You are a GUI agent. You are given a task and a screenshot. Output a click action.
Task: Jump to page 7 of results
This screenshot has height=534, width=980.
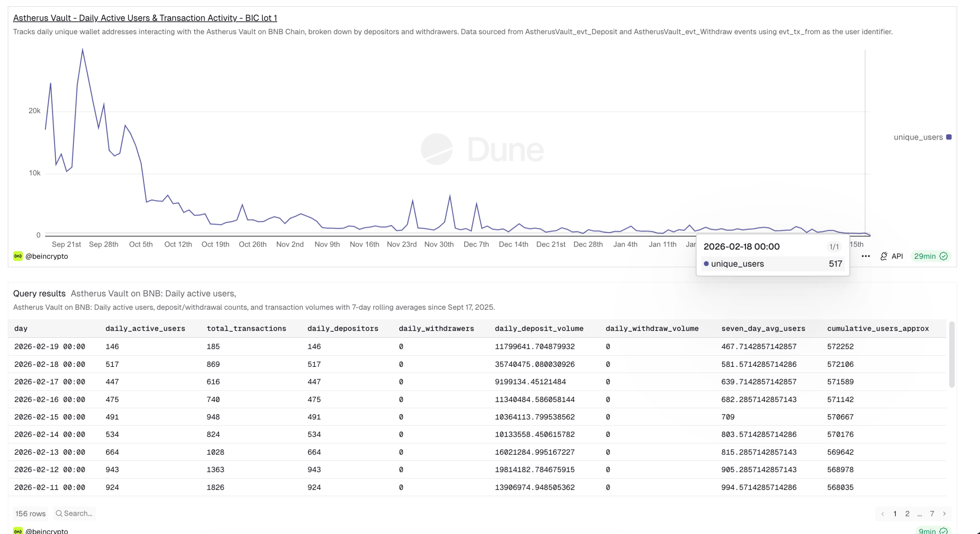coord(932,514)
